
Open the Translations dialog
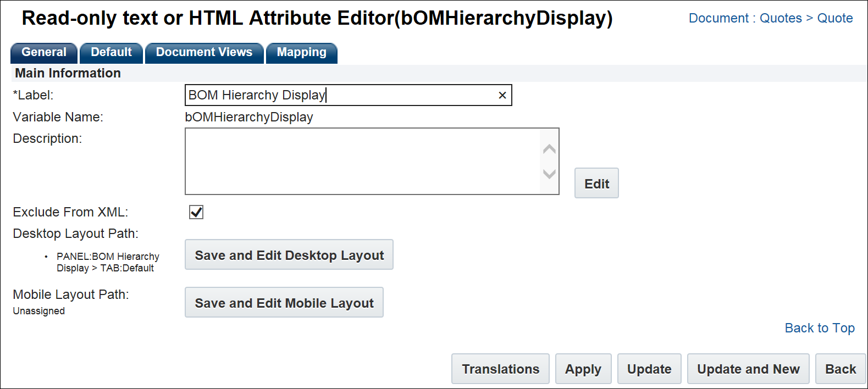click(x=500, y=369)
